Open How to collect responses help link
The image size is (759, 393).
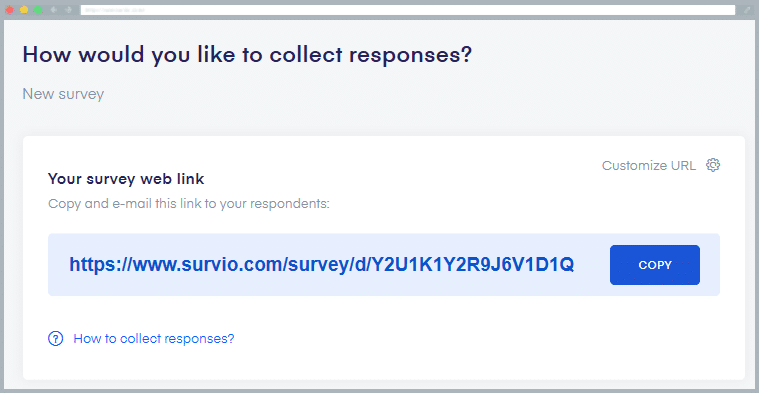(153, 338)
